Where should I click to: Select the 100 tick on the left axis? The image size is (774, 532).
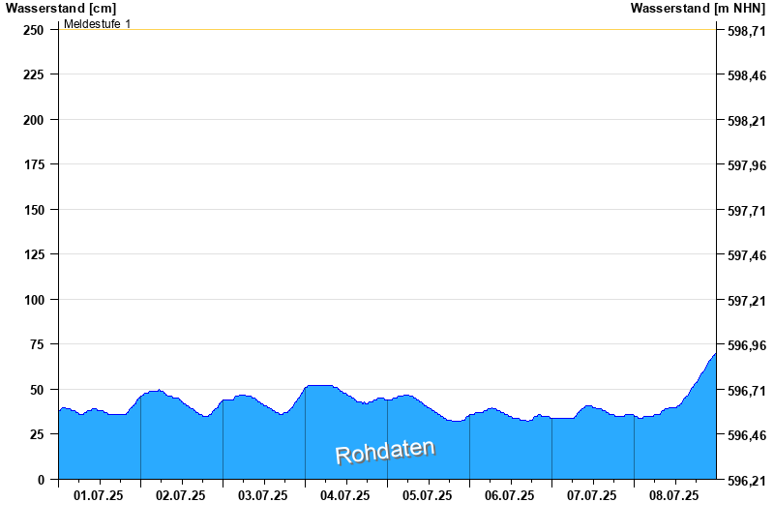click(34, 300)
